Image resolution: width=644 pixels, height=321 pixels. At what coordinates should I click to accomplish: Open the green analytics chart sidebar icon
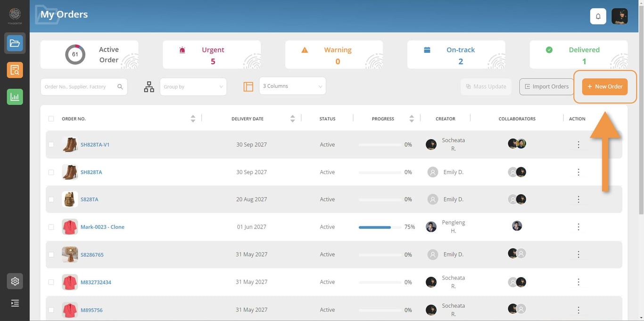15,97
